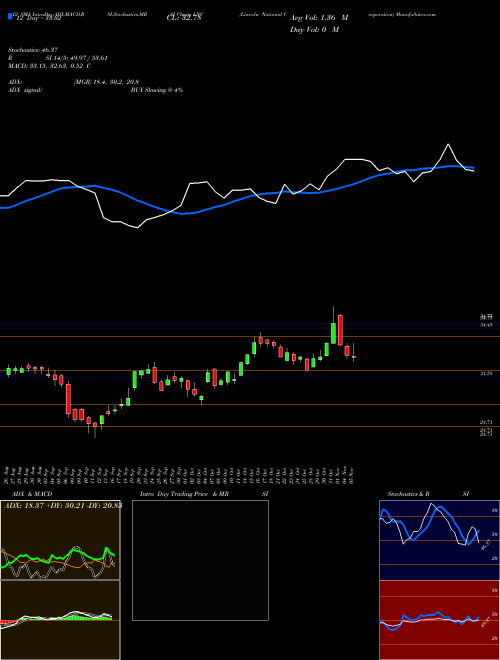Click the 'Intra Day Trading Price & MRSI' title
The image size is (500, 660).
[x=204, y=494]
